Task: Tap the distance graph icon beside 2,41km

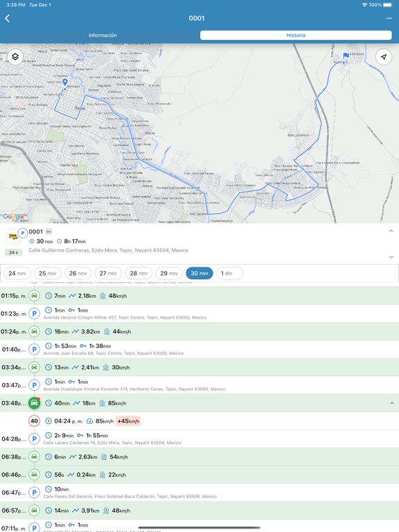Action: (x=76, y=367)
